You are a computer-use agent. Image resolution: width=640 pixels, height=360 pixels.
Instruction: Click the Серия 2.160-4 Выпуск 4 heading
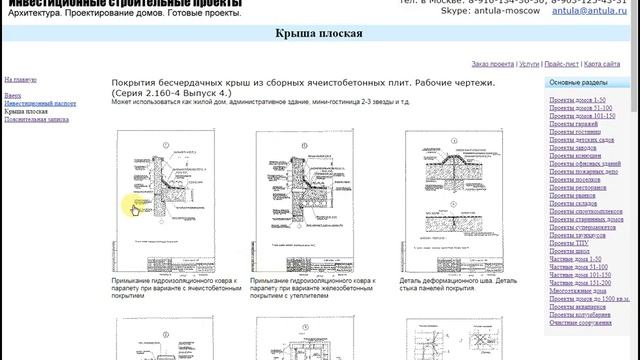(x=171, y=93)
